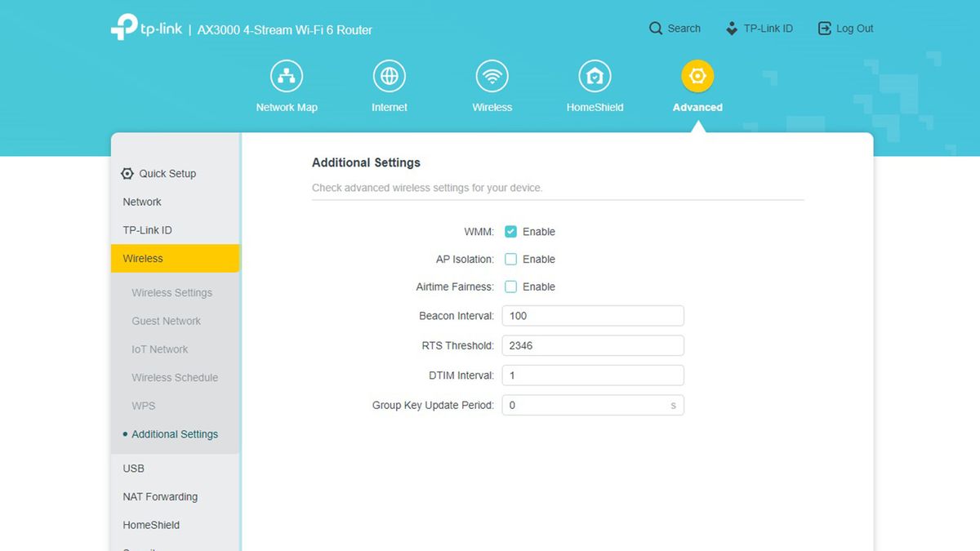
Task: Click the Quick Setup gear icon
Action: click(127, 174)
